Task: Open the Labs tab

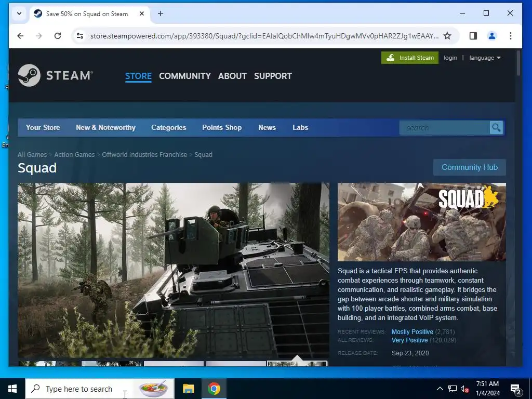Action: point(300,128)
